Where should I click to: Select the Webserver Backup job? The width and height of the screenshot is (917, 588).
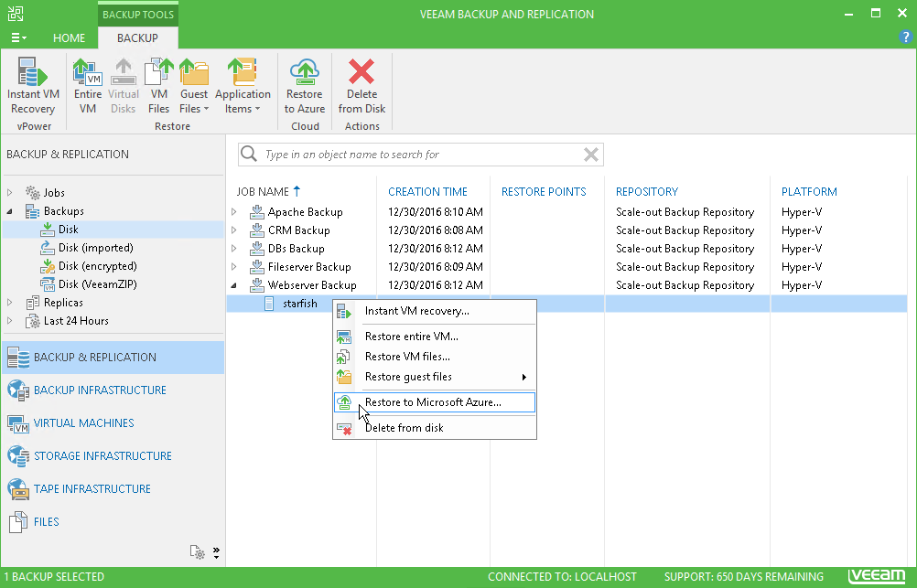(312, 285)
